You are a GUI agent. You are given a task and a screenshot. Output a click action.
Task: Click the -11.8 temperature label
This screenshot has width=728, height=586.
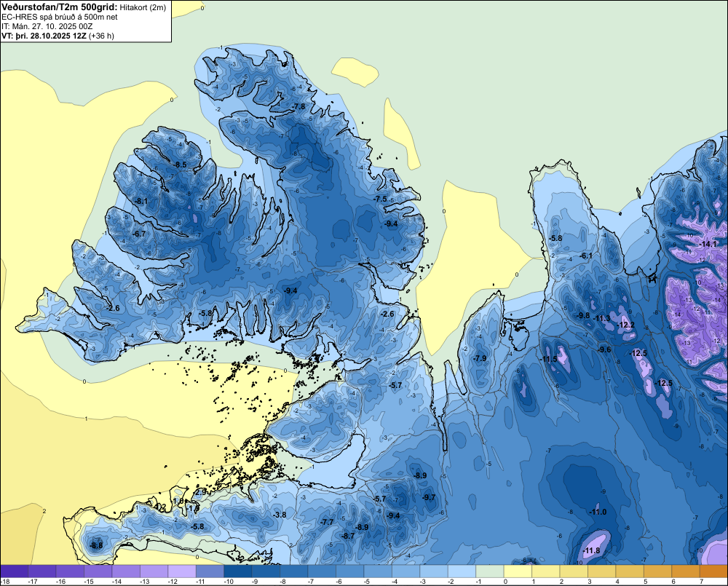[591, 551]
